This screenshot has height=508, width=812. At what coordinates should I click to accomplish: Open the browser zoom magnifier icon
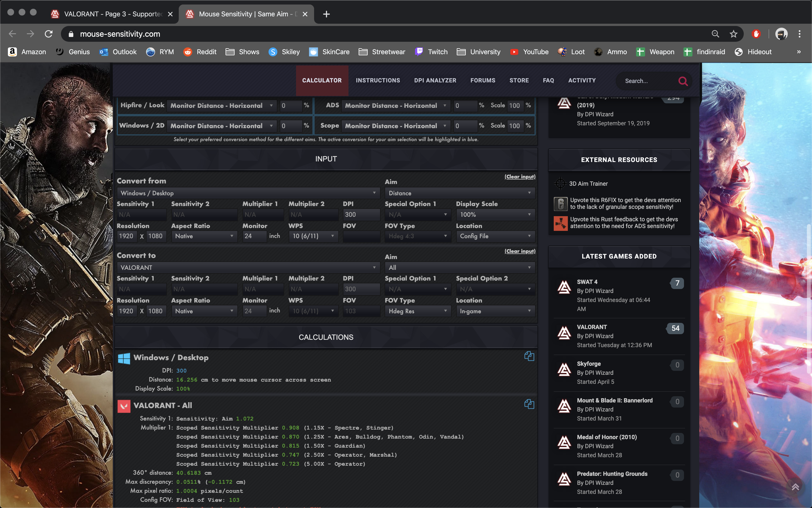coord(715,34)
